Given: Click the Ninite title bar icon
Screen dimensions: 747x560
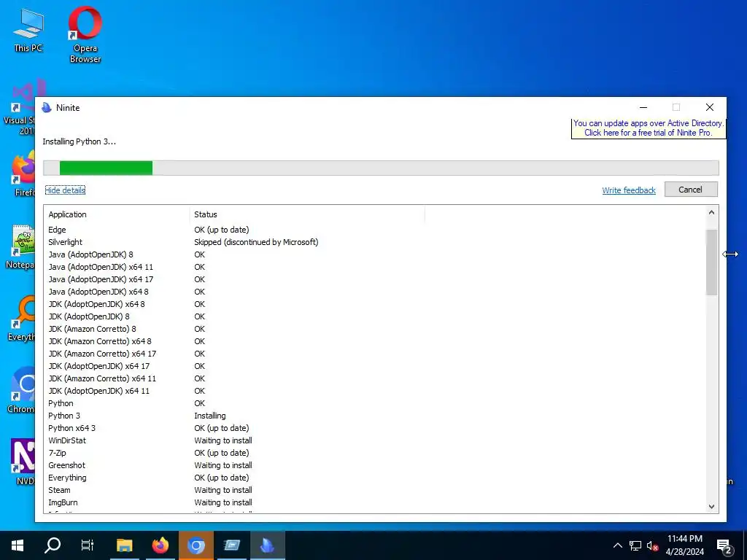Looking at the screenshot, I should 47,108.
